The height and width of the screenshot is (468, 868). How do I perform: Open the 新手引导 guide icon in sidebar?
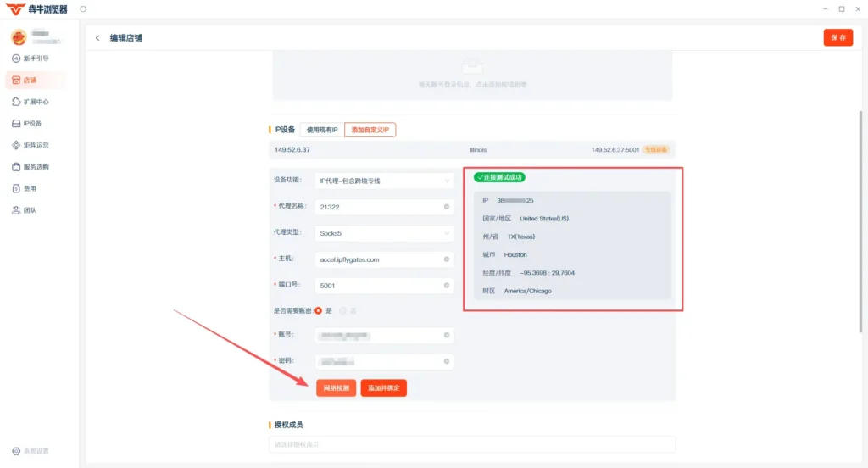pyautogui.click(x=16, y=58)
